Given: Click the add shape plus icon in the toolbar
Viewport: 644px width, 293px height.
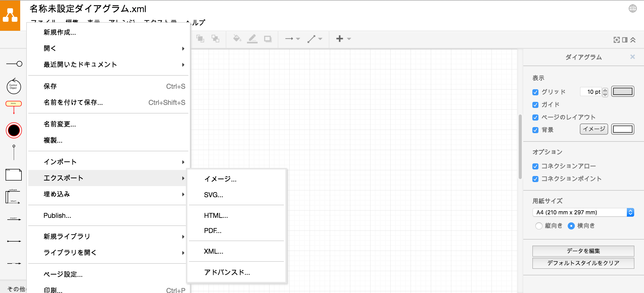Looking at the screenshot, I should click(340, 39).
